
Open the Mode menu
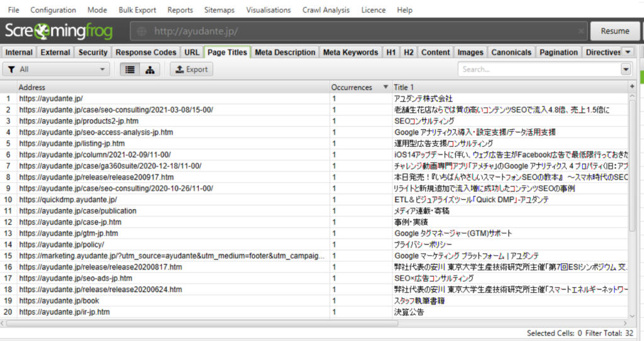pos(97,10)
